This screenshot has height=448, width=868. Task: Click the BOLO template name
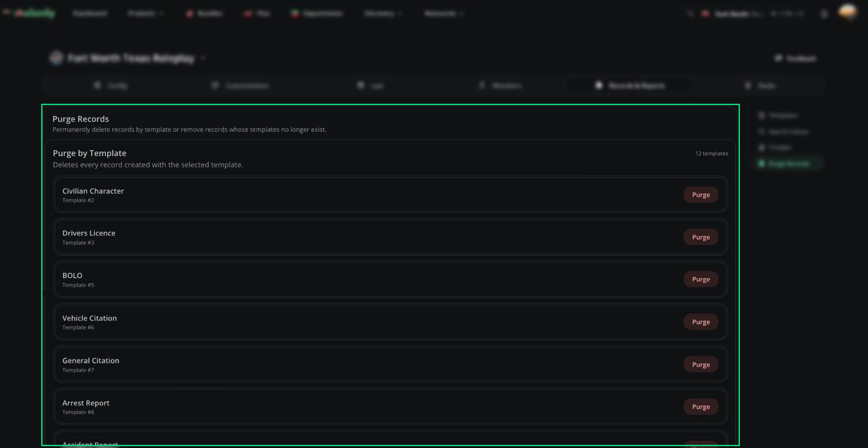click(72, 275)
